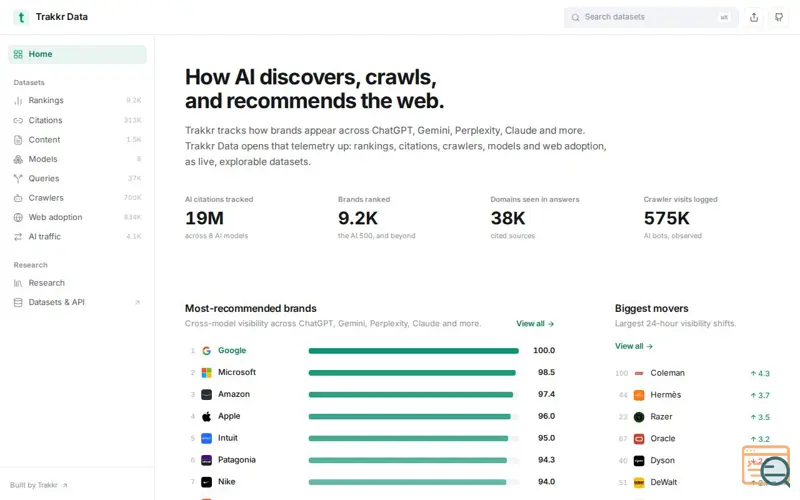The image size is (800, 500).
Task: Click the Coleman logo in Biggest movers
Action: coord(639,373)
